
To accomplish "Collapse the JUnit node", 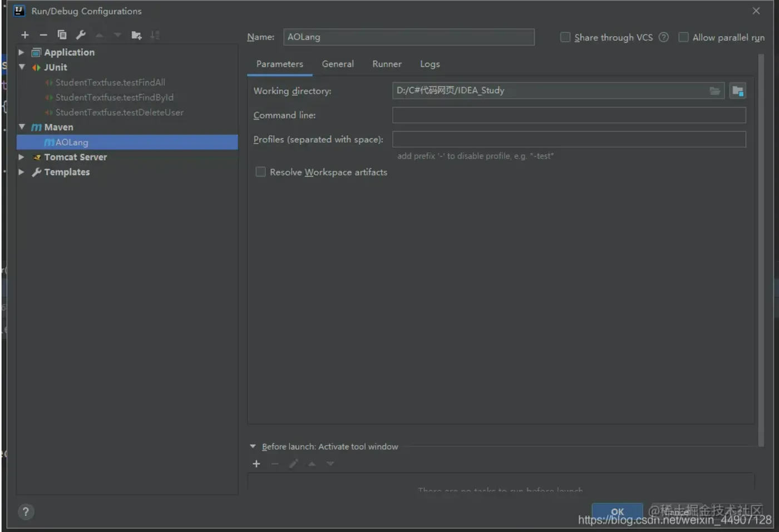I will (x=22, y=67).
